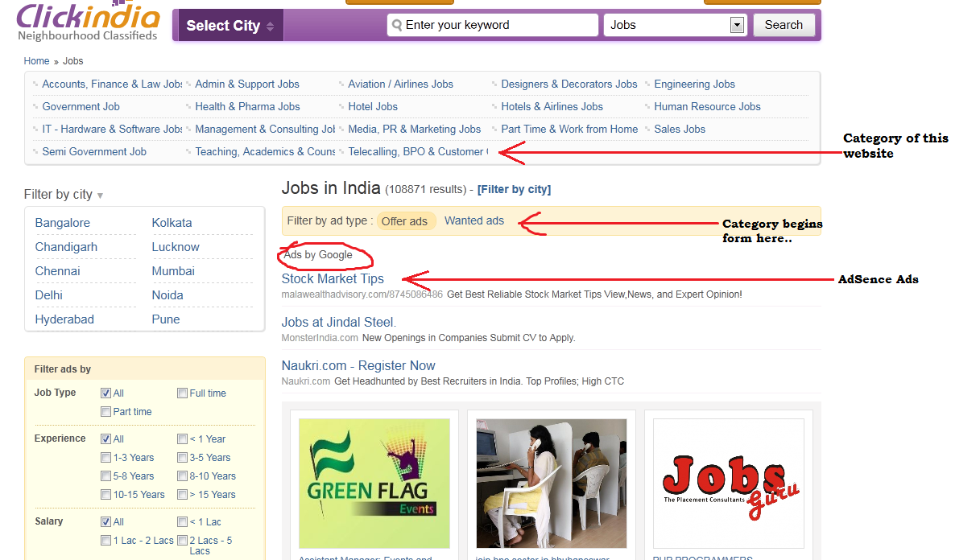Click the Search button
Image resolution: width=980 pixels, height=560 pixels.
(783, 25)
